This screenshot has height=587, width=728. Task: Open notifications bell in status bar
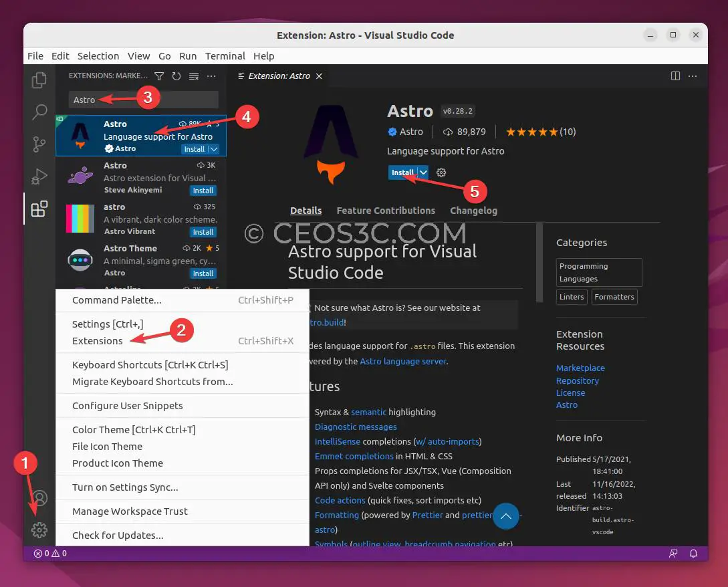694,554
